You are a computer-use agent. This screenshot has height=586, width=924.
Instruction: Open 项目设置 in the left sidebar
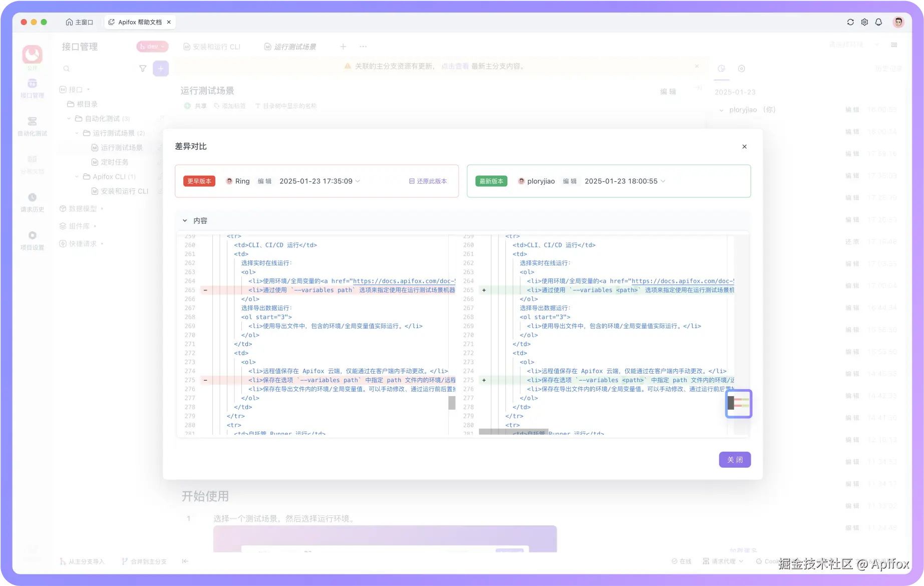coord(32,240)
